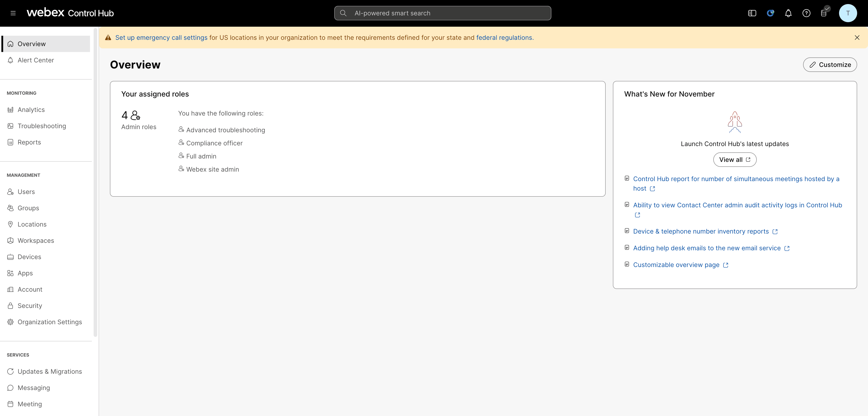Screen dimensions: 868x416
Task: Open Updates & Migrations service
Action: (x=50, y=371)
